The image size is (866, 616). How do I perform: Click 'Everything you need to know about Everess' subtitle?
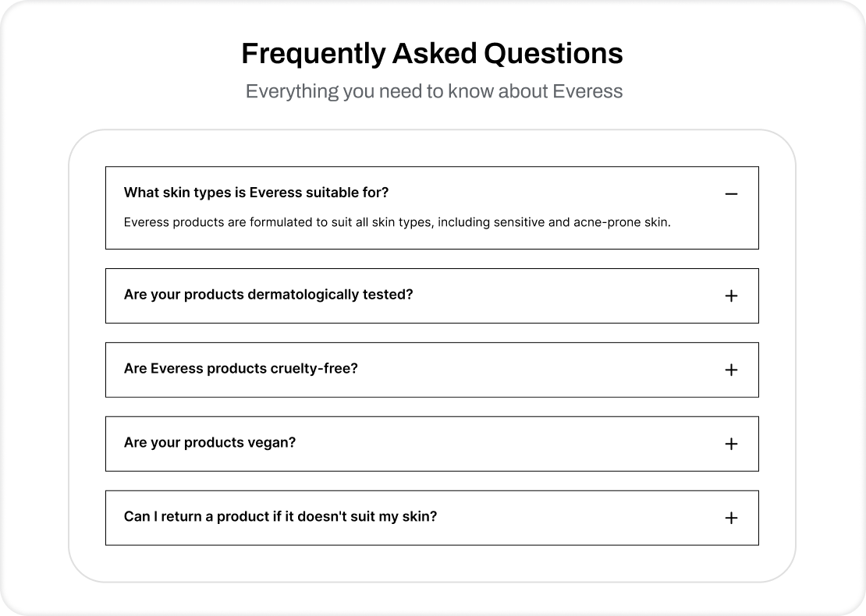434,91
